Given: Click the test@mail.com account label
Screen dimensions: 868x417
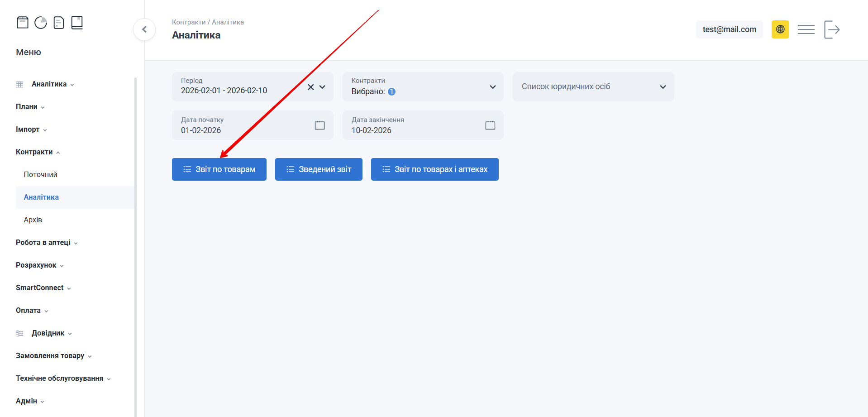Looking at the screenshot, I should pyautogui.click(x=729, y=29).
